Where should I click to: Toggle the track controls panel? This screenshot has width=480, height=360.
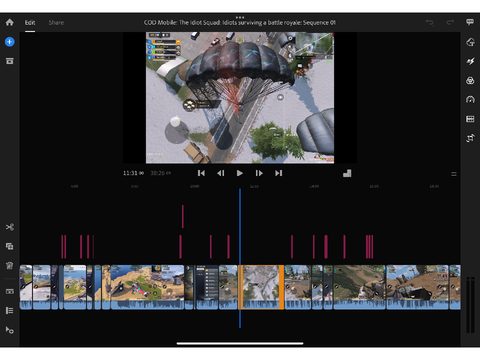click(10, 311)
